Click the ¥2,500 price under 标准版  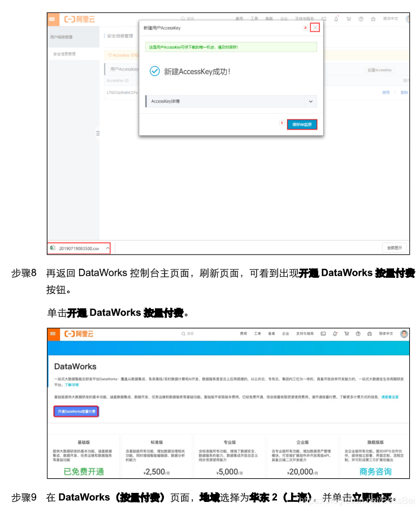(x=156, y=472)
